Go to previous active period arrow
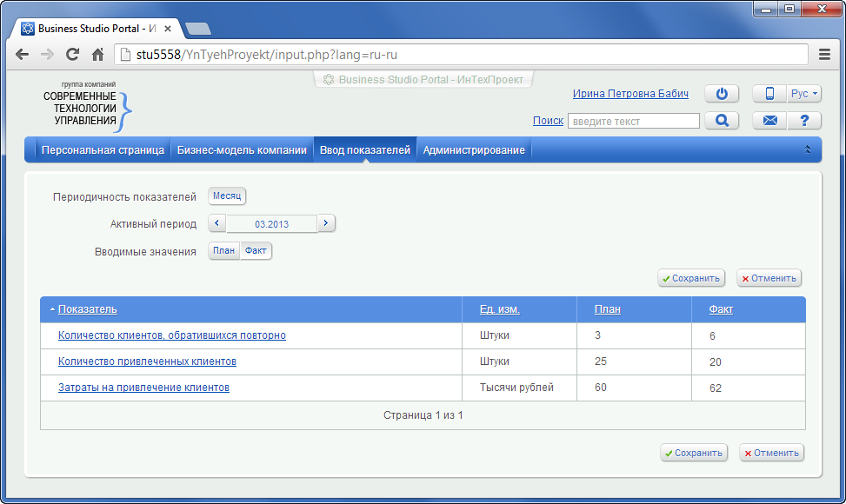The image size is (846, 504). 217,223
